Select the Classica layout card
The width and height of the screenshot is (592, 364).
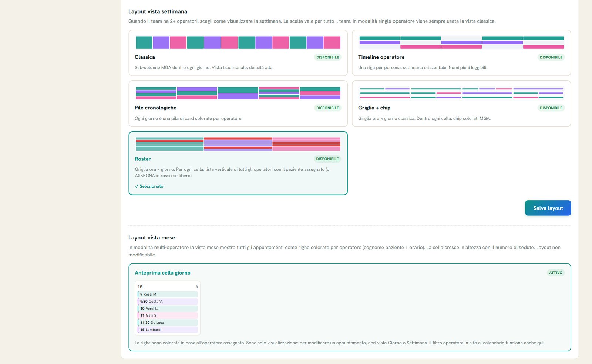tap(238, 53)
